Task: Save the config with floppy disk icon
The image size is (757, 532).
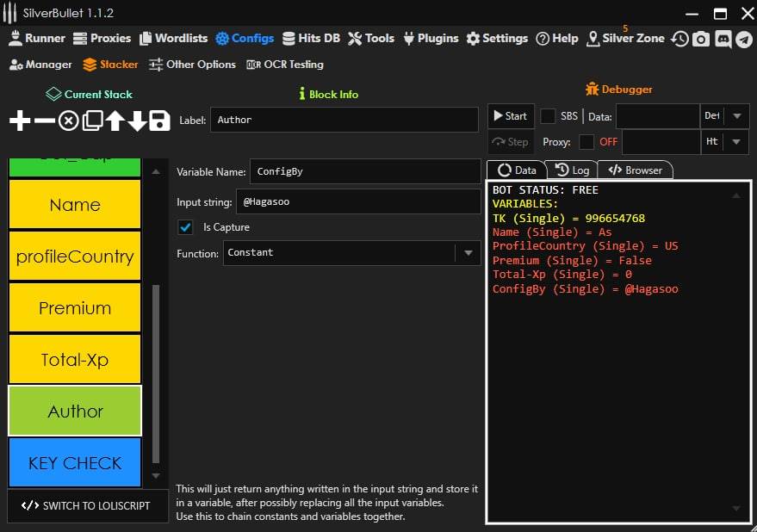Action: [159, 121]
